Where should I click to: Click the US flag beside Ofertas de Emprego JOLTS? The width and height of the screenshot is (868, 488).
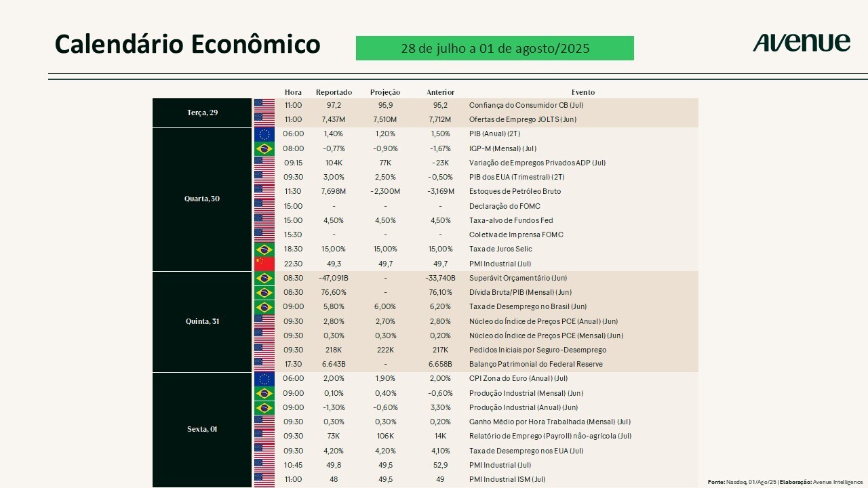(264, 120)
